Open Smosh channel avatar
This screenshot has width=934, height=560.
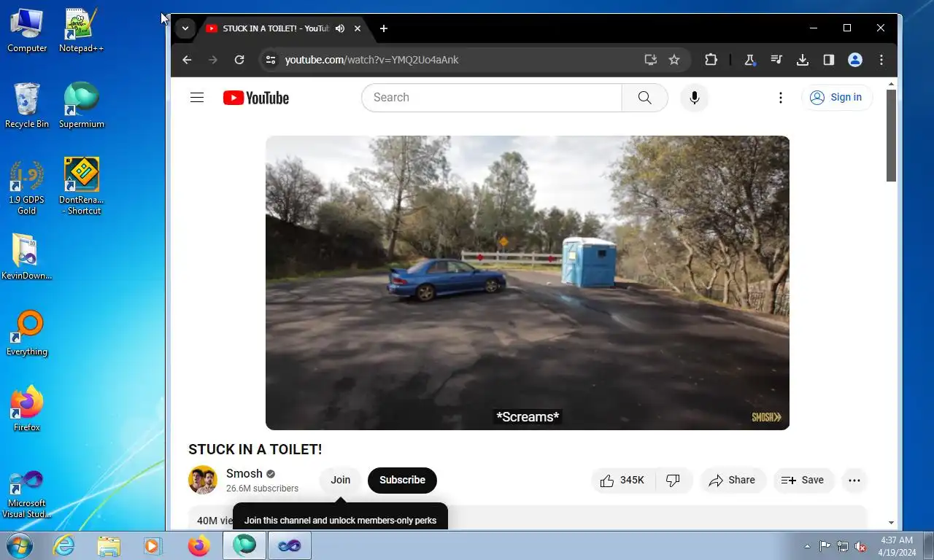pyautogui.click(x=203, y=480)
